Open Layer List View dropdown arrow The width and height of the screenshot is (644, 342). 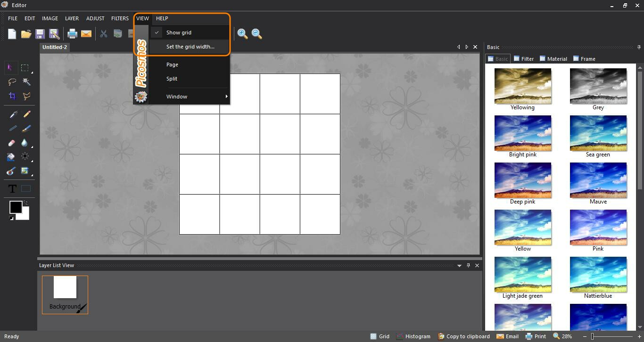[459, 266]
